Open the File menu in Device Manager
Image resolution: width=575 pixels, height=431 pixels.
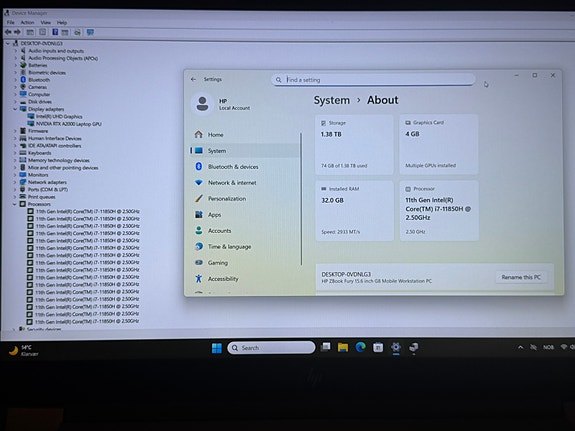click(11, 22)
